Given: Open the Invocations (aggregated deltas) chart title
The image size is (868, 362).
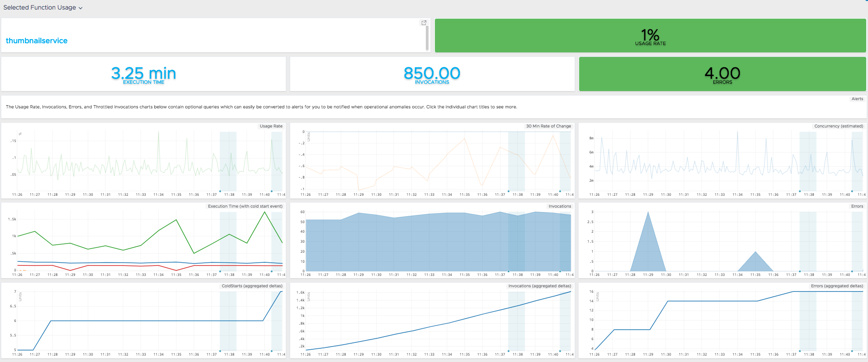Looking at the screenshot, I should pos(539,286).
